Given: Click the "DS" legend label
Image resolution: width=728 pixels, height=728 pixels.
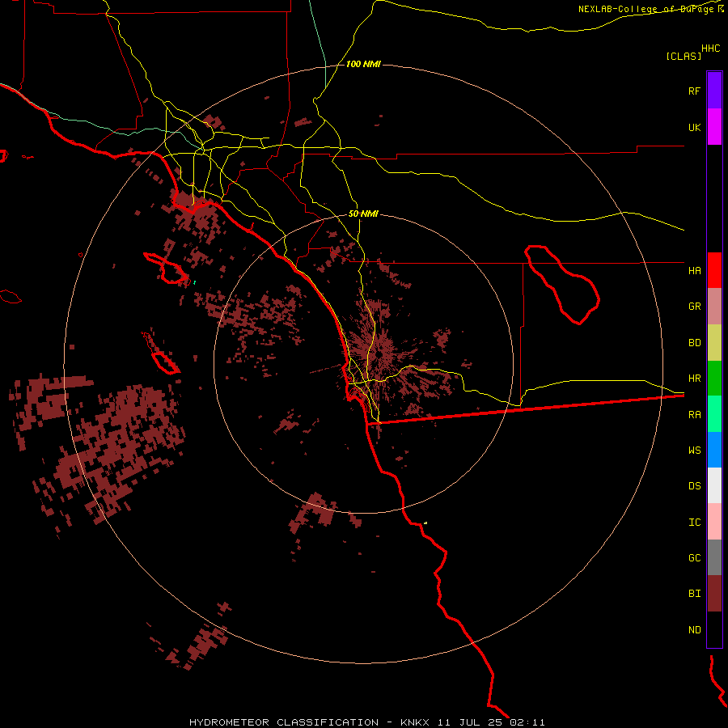Looking at the screenshot, I should point(694,486).
